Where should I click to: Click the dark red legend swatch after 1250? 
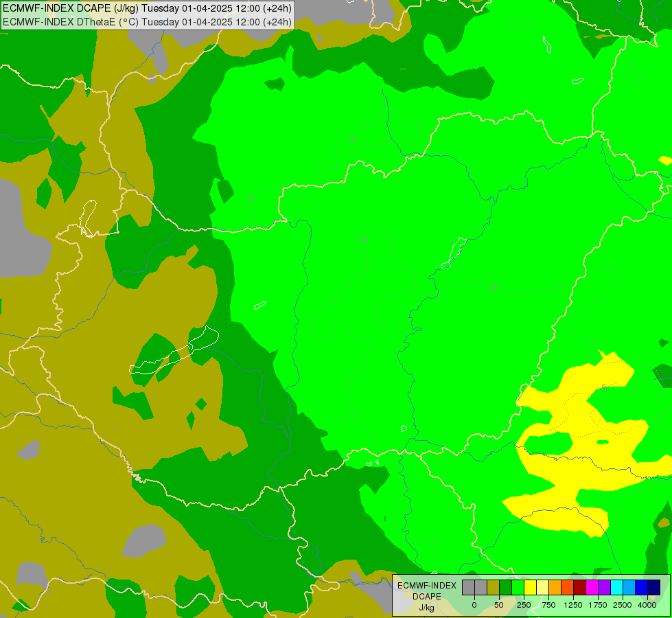click(580, 587)
